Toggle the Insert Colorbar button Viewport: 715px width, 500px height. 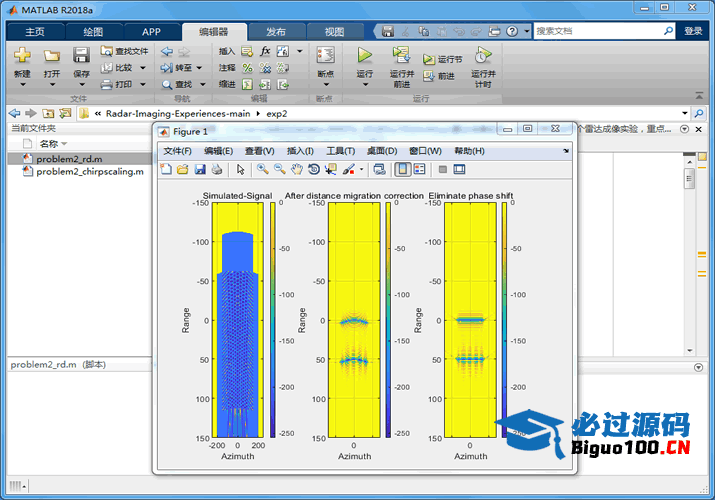tap(402, 170)
